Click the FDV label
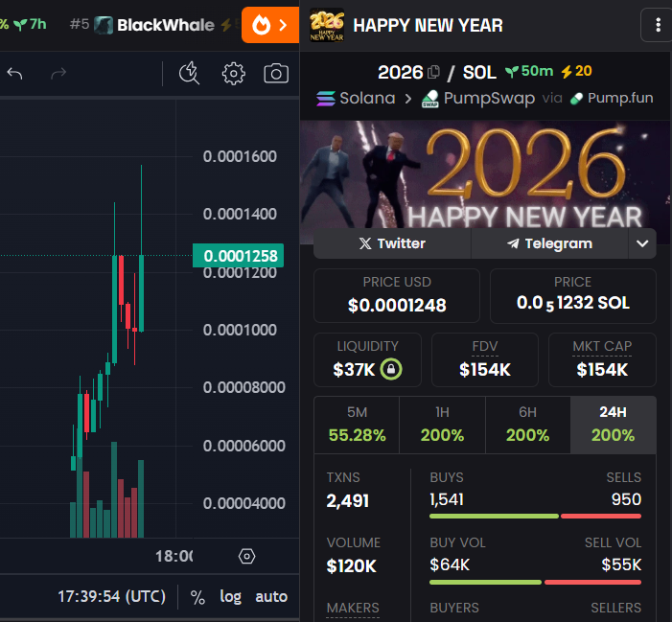672x622 pixels. click(x=485, y=346)
